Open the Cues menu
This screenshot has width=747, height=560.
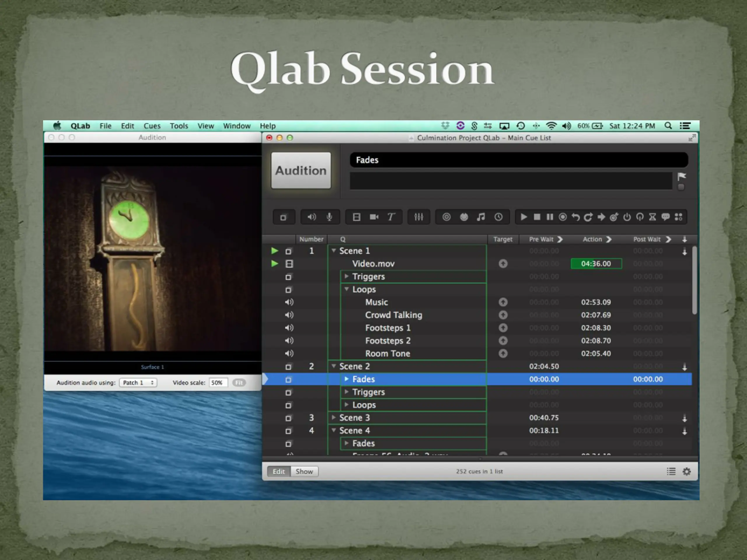click(152, 126)
